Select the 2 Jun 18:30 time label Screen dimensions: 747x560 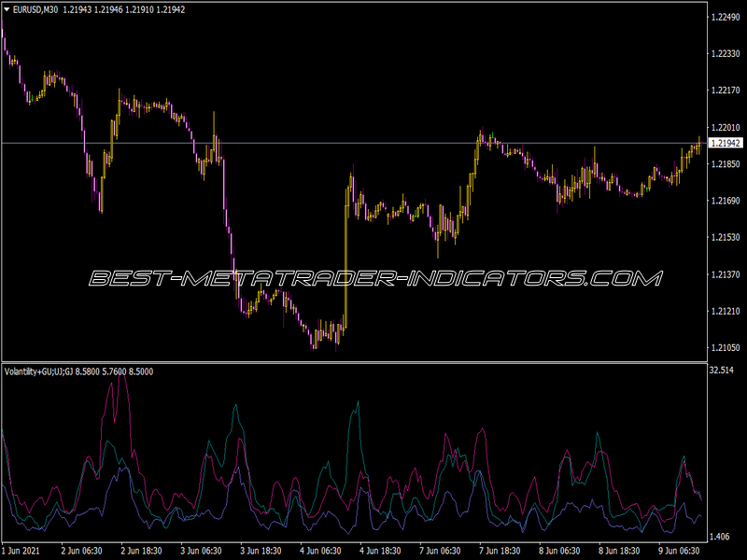(141, 551)
